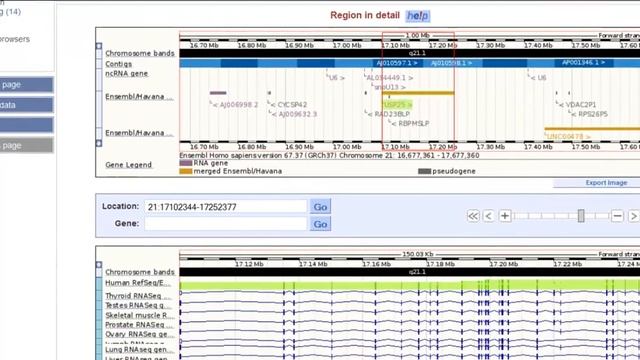Click the q21.1 chromosome band in top panel
Image resolution: width=640 pixels, height=360 pixels.
pos(417,53)
